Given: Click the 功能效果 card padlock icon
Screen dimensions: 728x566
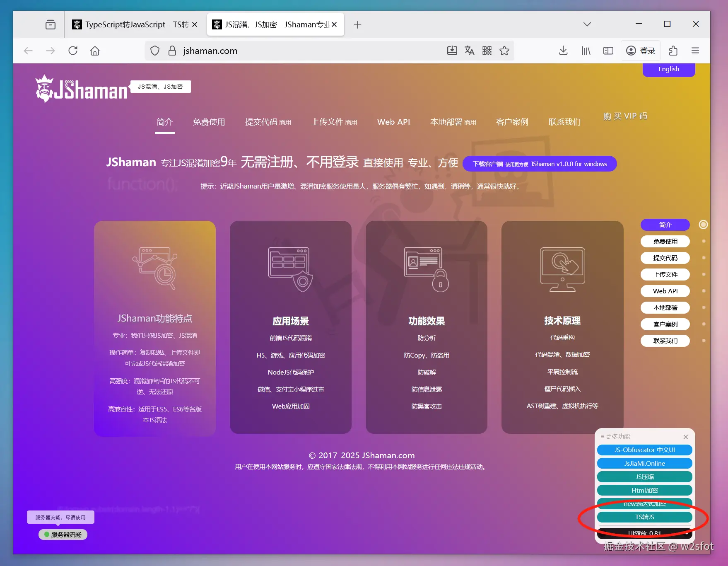Looking at the screenshot, I should pyautogui.click(x=427, y=269).
